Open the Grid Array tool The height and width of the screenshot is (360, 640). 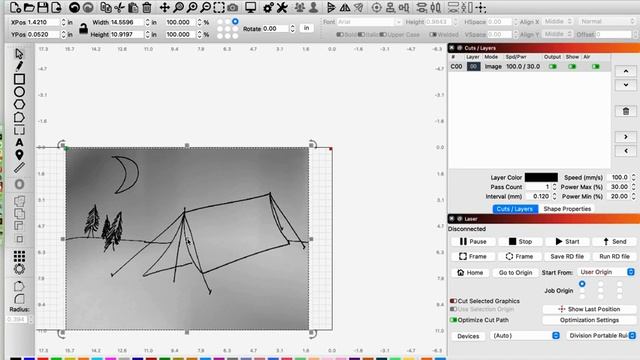[x=19, y=256]
